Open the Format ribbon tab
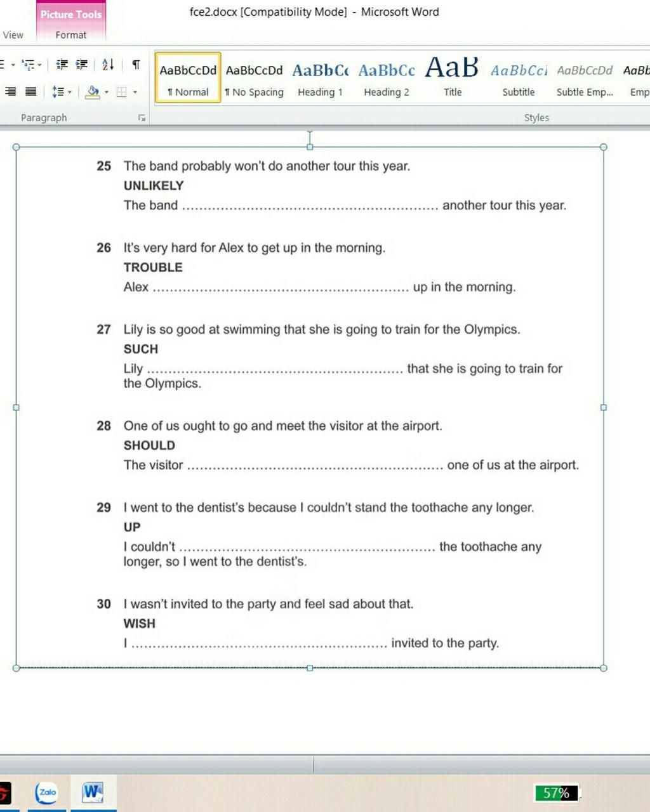Screen dimensions: 650x812 [70, 35]
